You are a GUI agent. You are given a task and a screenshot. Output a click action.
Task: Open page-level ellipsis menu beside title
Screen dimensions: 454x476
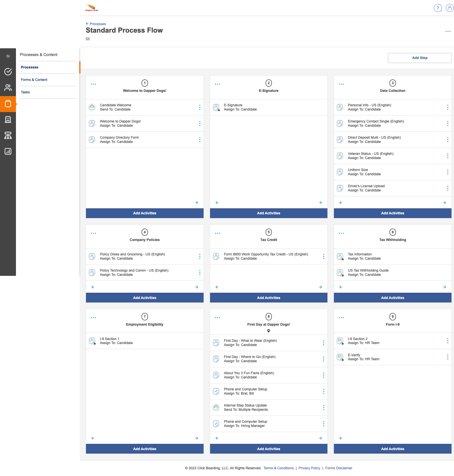pyautogui.click(x=448, y=31)
